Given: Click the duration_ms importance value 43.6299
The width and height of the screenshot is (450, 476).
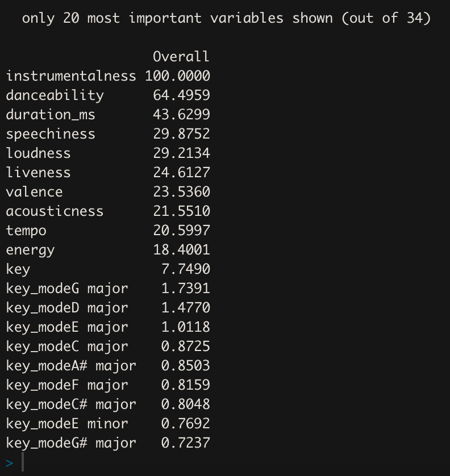Looking at the screenshot, I should (x=181, y=115).
